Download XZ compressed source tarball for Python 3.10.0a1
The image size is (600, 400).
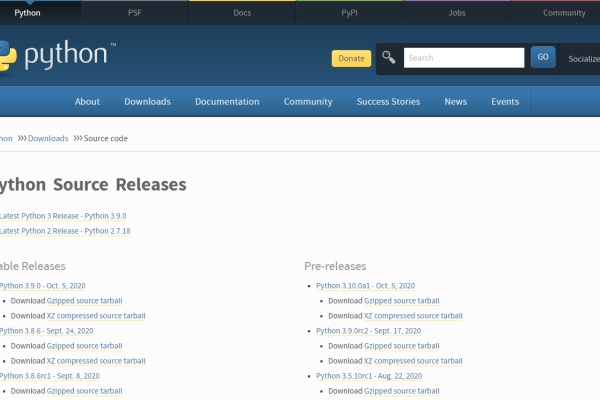click(413, 315)
